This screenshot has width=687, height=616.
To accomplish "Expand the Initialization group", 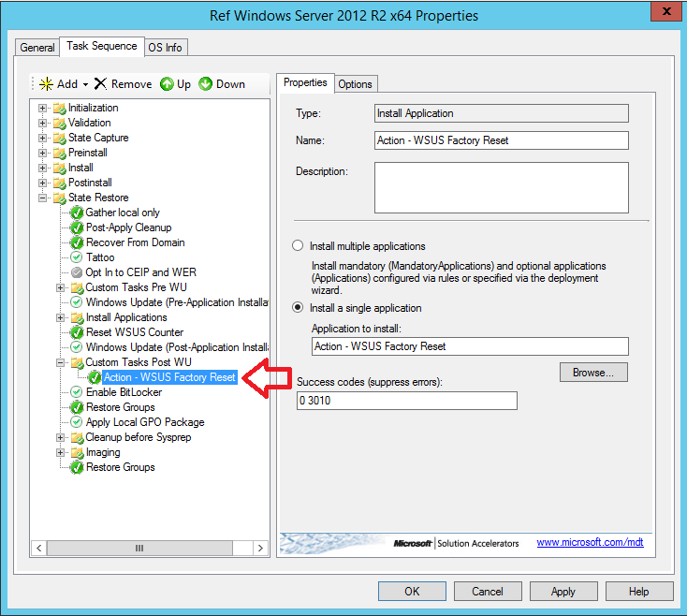I will tap(42, 108).
